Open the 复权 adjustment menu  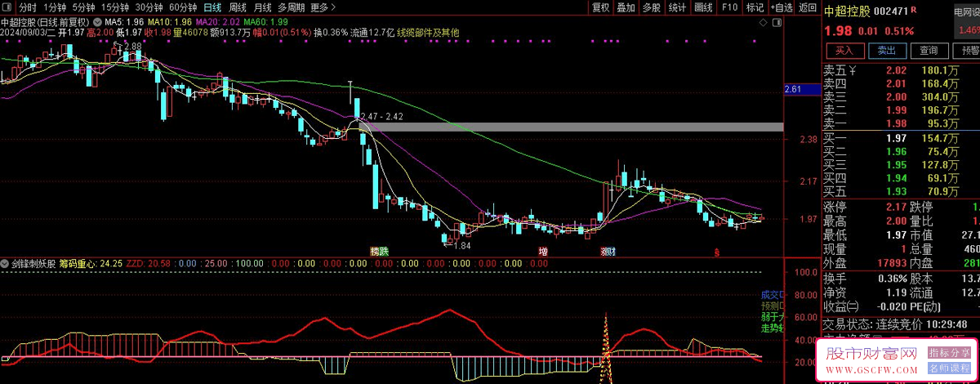click(x=600, y=7)
